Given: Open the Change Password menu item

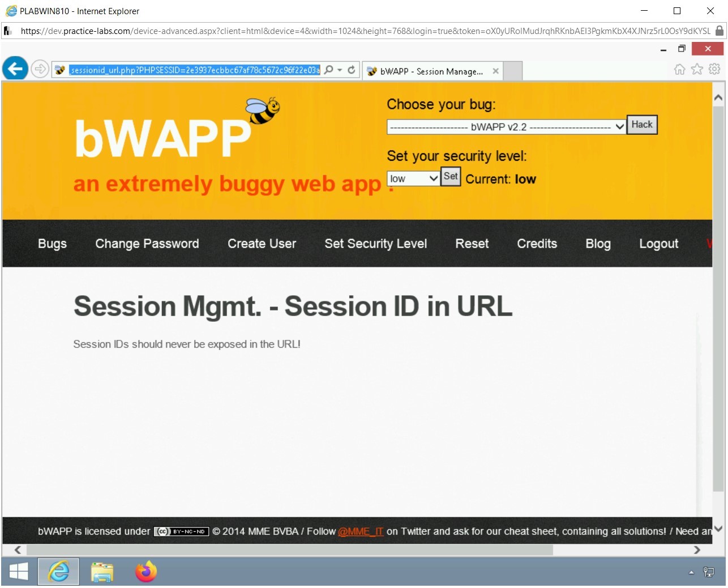Looking at the screenshot, I should tap(147, 244).
